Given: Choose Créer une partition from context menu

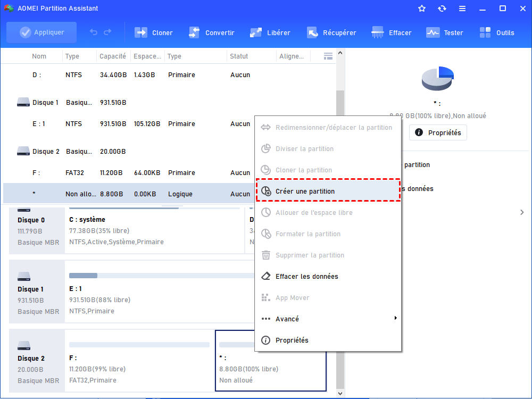Looking at the screenshot, I should pos(328,192).
